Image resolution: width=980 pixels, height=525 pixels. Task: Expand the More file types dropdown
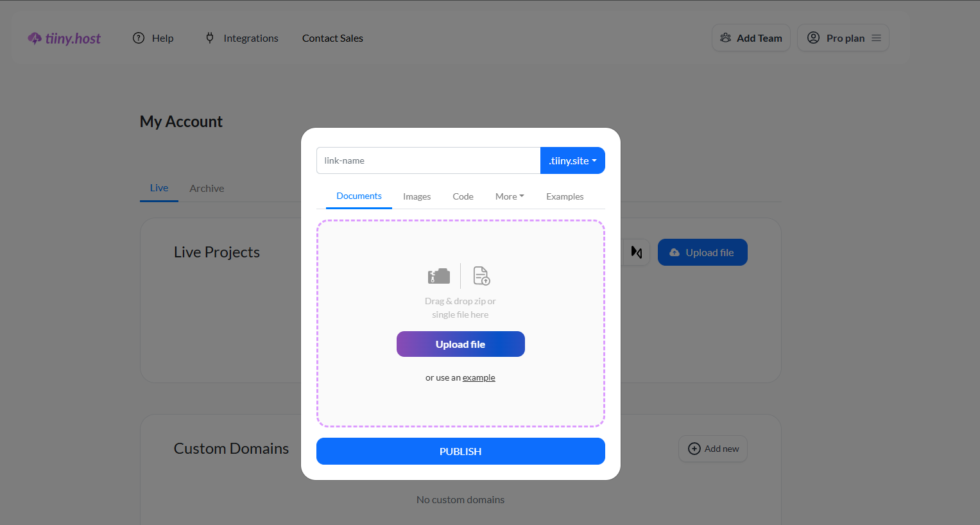click(x=510, y=196)
